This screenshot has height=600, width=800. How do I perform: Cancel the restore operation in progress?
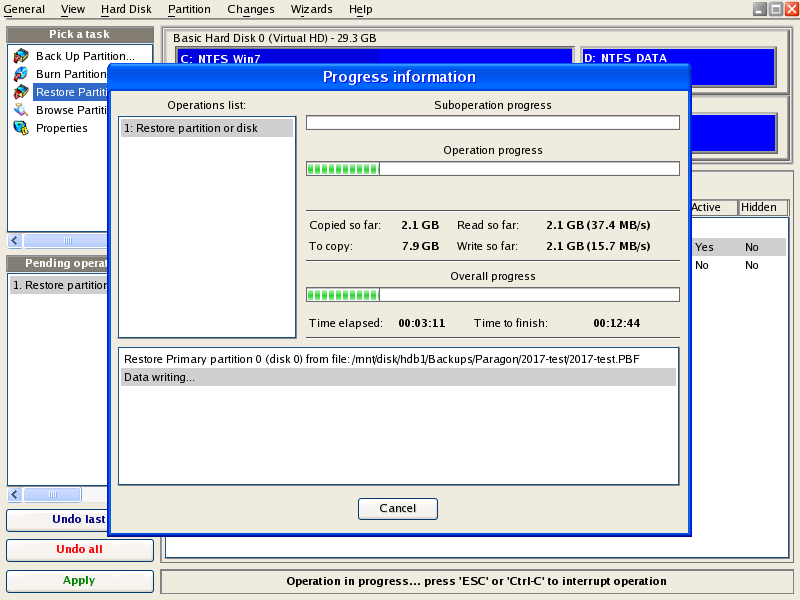pos(397,509)
